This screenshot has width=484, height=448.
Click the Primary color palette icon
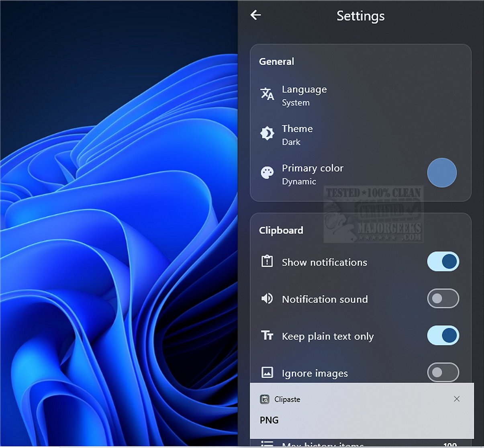pyautogui.click(x=267, y=173)
